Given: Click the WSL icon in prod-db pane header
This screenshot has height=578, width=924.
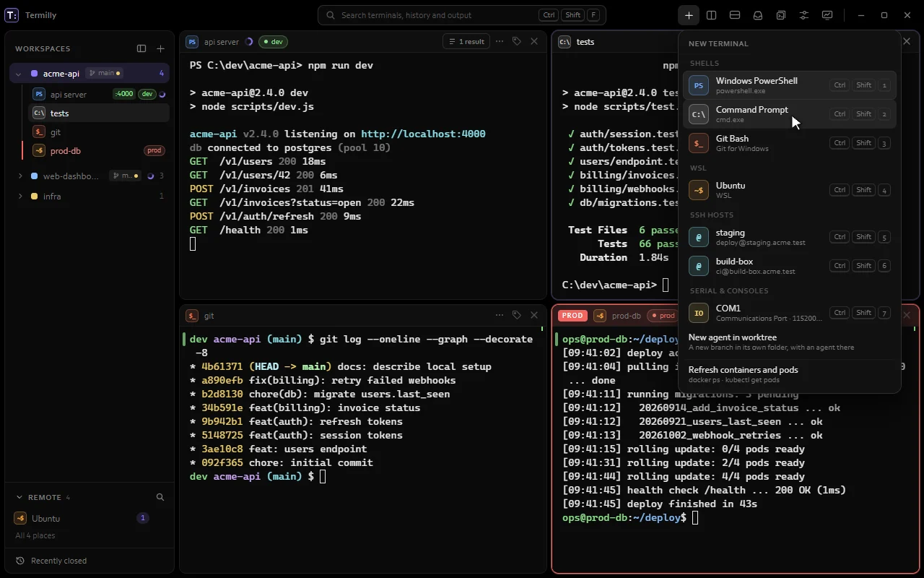Looking at the screenshot, I should (x=600, y=316).
